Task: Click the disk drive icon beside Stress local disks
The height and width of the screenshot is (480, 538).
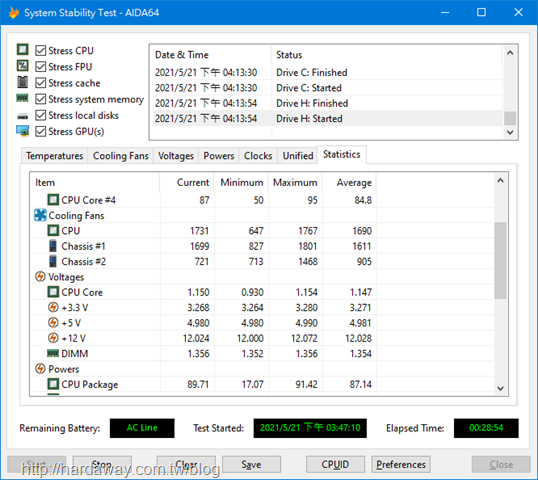Action: (23, 116)
